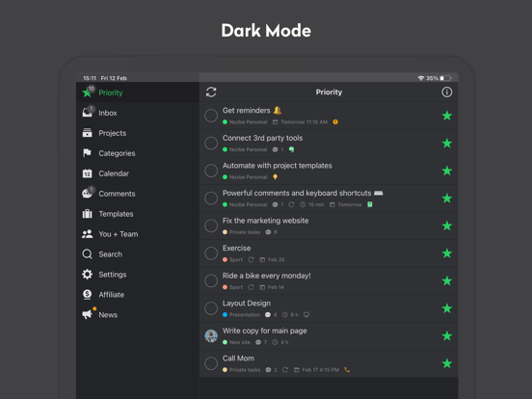
Task: Click the Search magnifier icon
Action: [87, 254]
